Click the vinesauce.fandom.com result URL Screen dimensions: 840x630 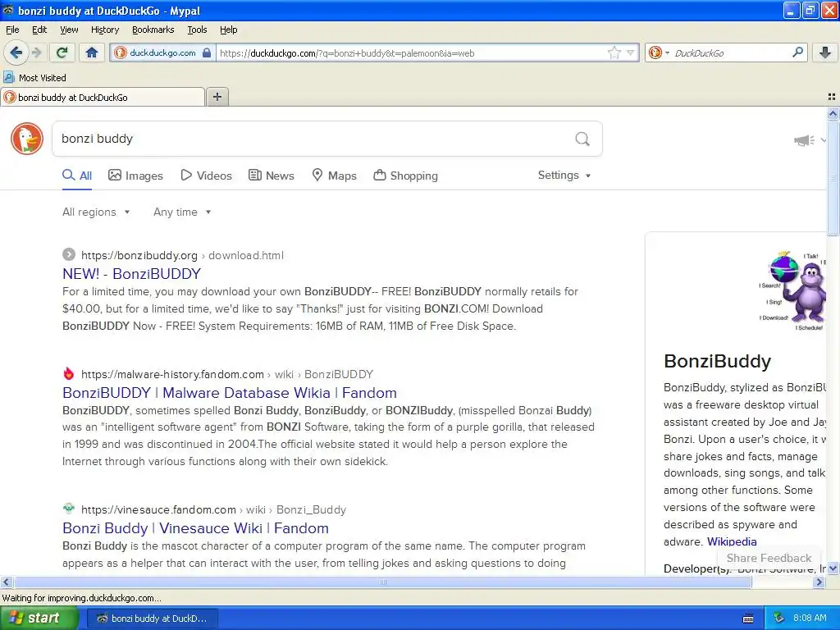(158, 509)
